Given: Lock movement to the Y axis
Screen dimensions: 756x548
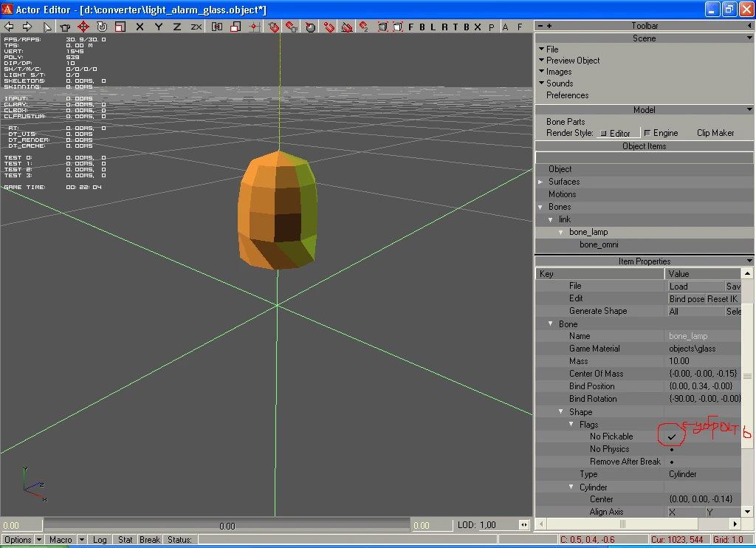Looking at the screenshot, I should (x=159, y=27).
